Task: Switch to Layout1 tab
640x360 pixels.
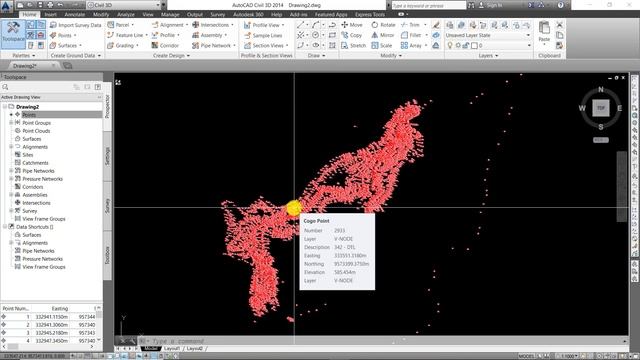Action: click(x=172, y=349)
